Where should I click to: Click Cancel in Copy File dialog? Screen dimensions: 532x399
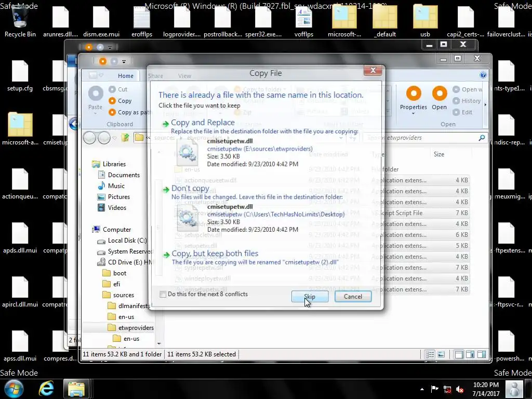tap(353, 297)
